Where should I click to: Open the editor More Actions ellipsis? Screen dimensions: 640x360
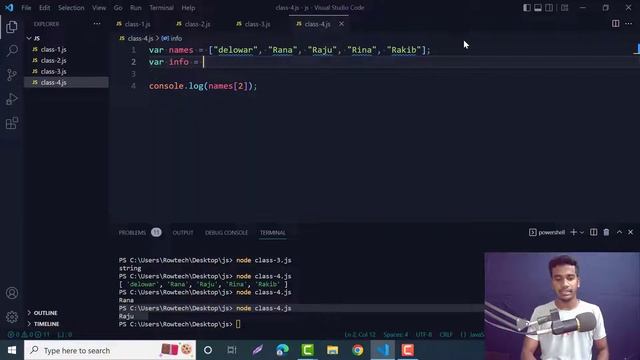(x=629, y=24)
